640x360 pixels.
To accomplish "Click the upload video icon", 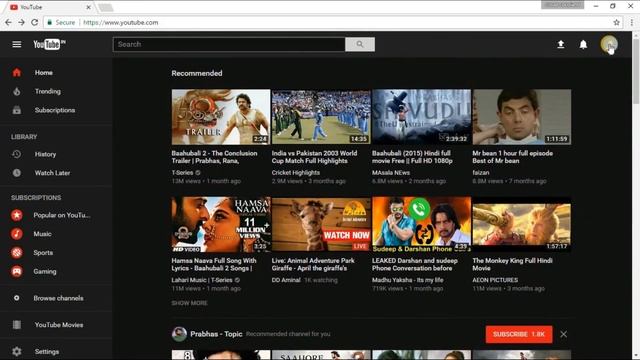I will 561,44.
